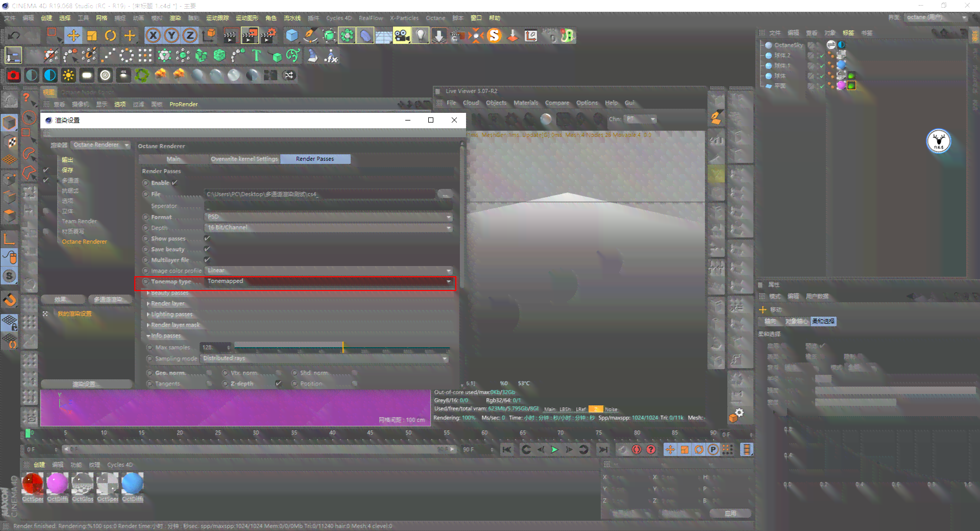Toggle the Show passes checkbox
This screenshot has height=531, width=980.
207,238
